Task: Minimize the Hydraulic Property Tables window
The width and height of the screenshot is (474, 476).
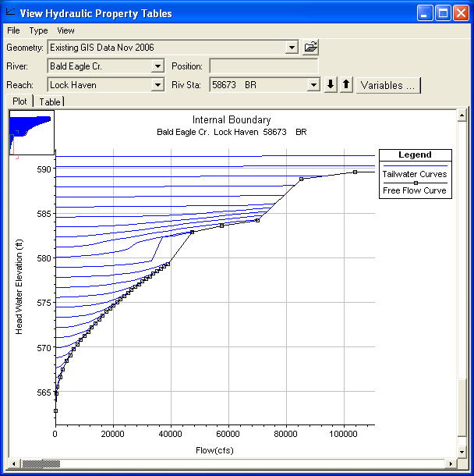Action: [x=425, y=13]
